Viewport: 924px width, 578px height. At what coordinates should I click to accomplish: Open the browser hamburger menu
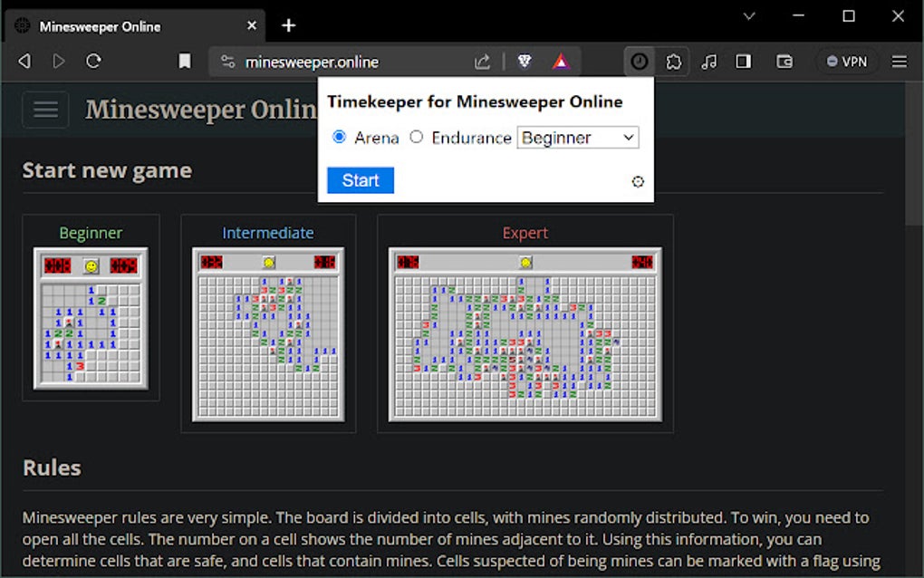[900, 61]
